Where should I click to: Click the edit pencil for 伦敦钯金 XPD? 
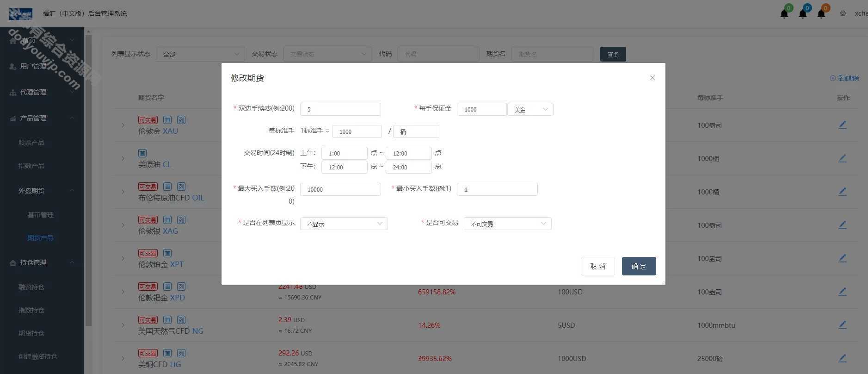(843, 292)
